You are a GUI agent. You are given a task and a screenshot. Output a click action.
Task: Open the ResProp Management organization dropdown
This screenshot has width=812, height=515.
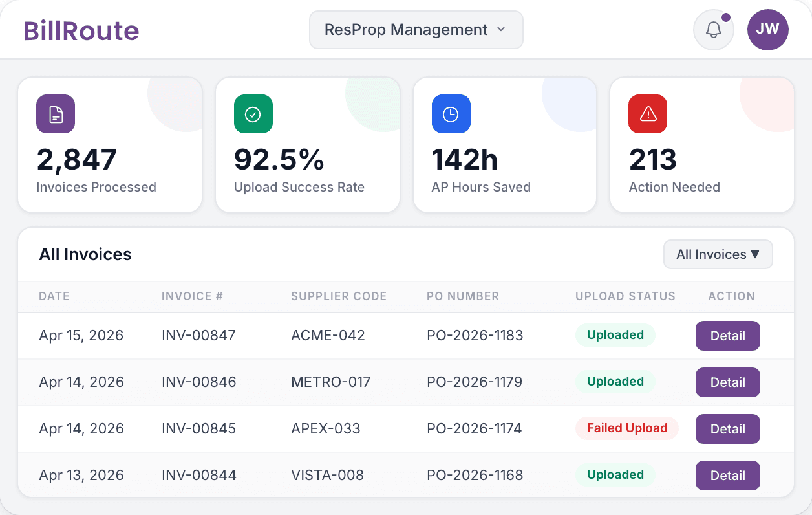point(416,30)
